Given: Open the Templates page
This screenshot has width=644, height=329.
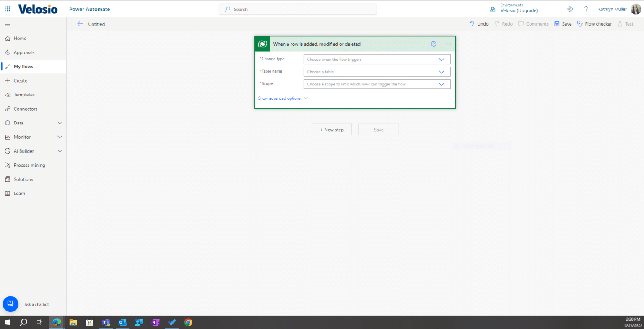Looking at the screenshot, I should coord(24,94).
